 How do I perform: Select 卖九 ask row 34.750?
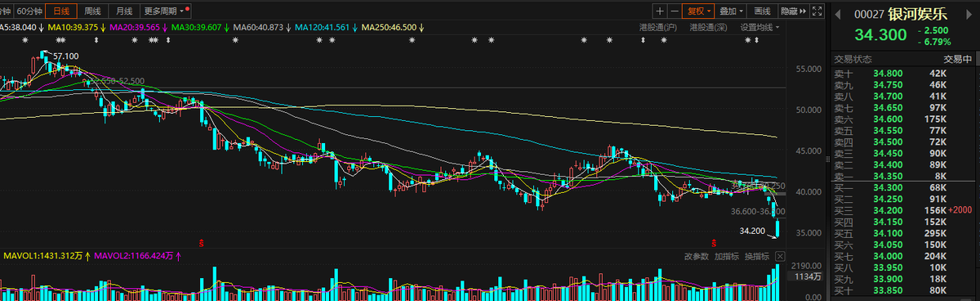[x=902, y=85]
